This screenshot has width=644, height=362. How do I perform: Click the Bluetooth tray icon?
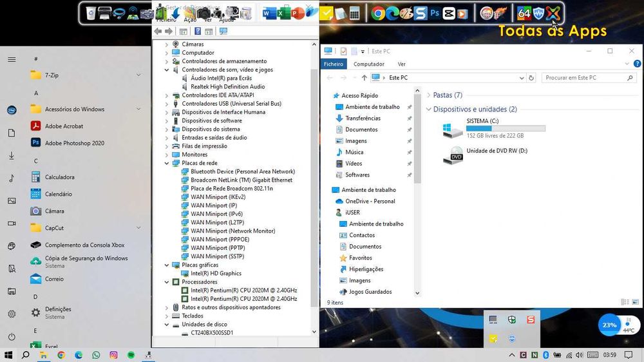click(546, 355)
